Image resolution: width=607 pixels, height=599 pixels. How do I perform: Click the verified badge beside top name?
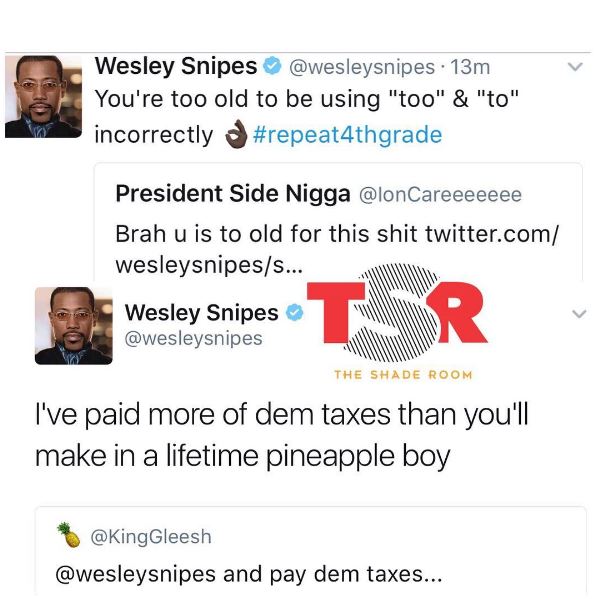[x=272, y=65]
